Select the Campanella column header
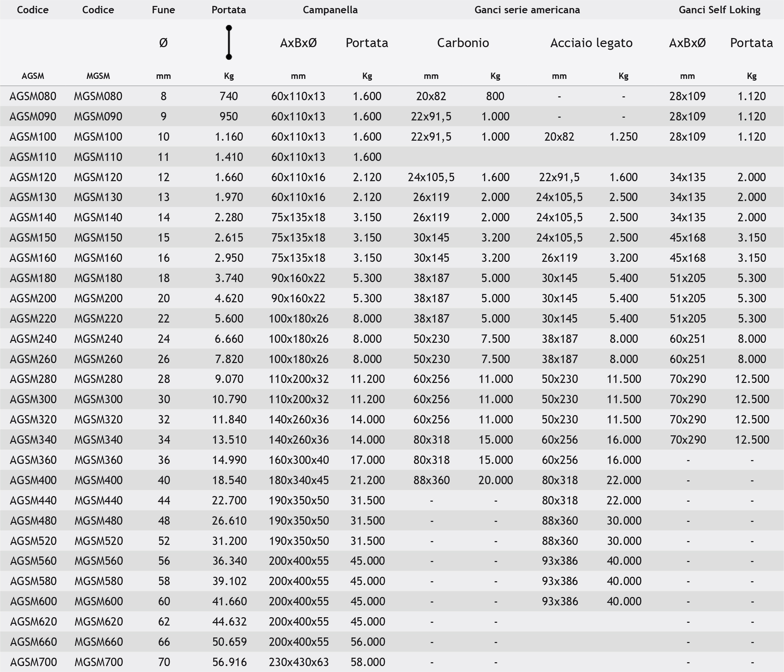The image size is (784, 672). (x=330, y=10)
